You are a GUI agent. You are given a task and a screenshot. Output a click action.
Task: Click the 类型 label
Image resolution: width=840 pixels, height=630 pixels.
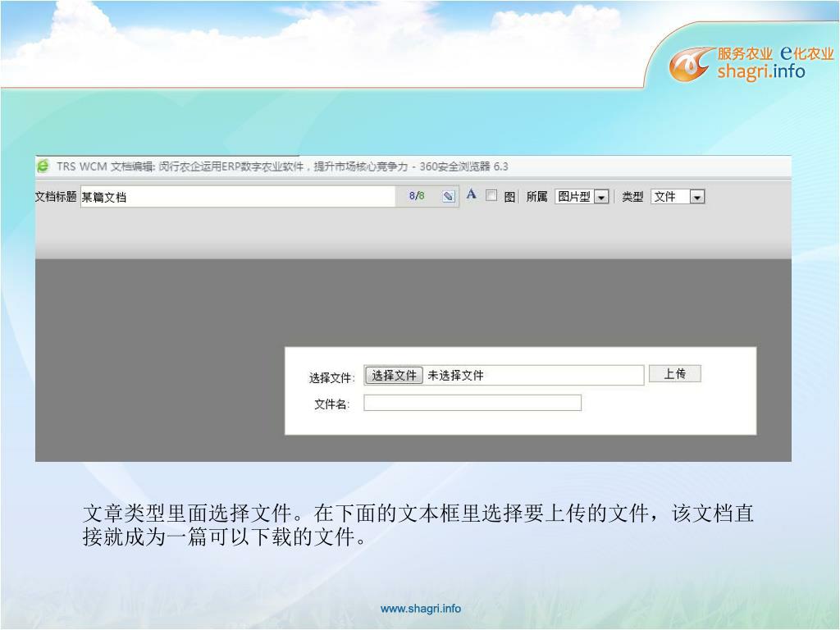[x=632, y=197]
